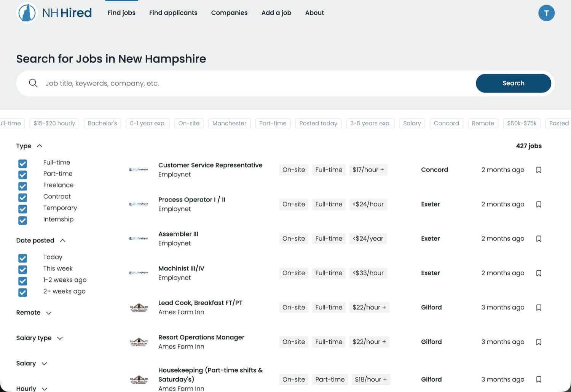Screen dimensions: 571x392
Task: Uncheck the Freelance type filter
Action: 23,186
